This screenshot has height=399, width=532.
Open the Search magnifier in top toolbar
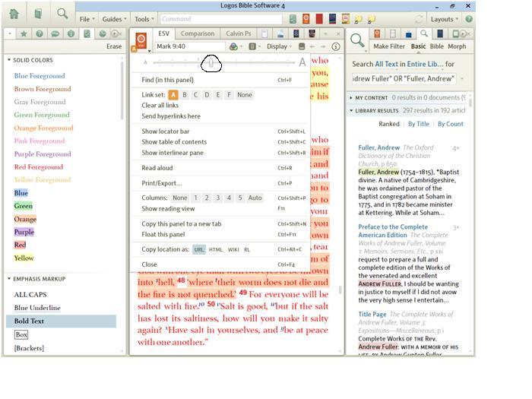point(62,14)
